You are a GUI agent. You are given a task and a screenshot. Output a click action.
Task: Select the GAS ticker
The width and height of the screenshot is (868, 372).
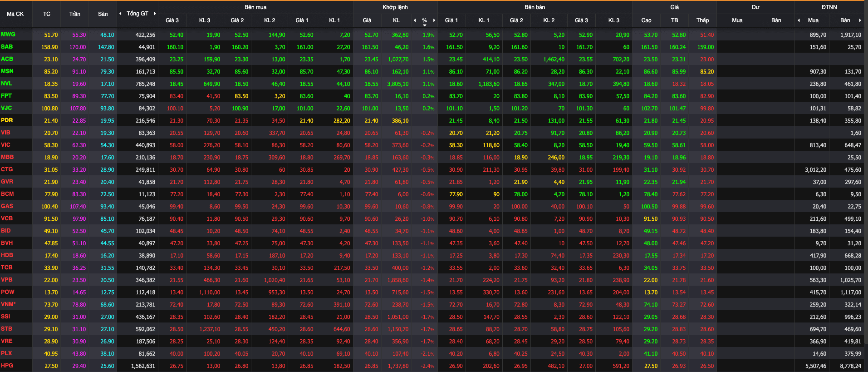(7, 206)
